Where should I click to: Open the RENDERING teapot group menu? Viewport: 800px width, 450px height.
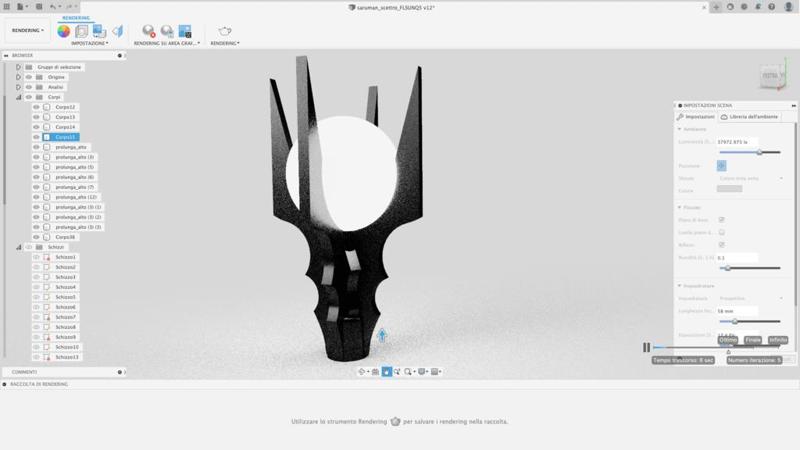225,44
